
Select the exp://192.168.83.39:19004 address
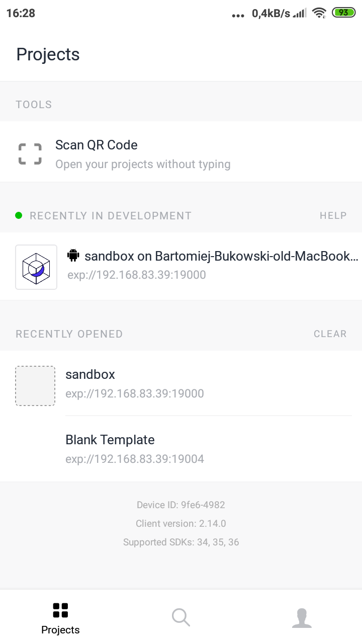pyautogui.click(x=135, y=458)
